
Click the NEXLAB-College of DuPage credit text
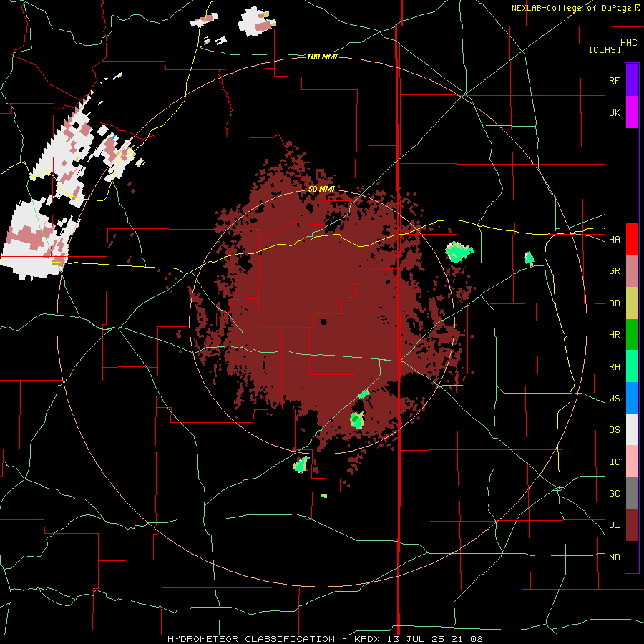[x=571, y=8]
